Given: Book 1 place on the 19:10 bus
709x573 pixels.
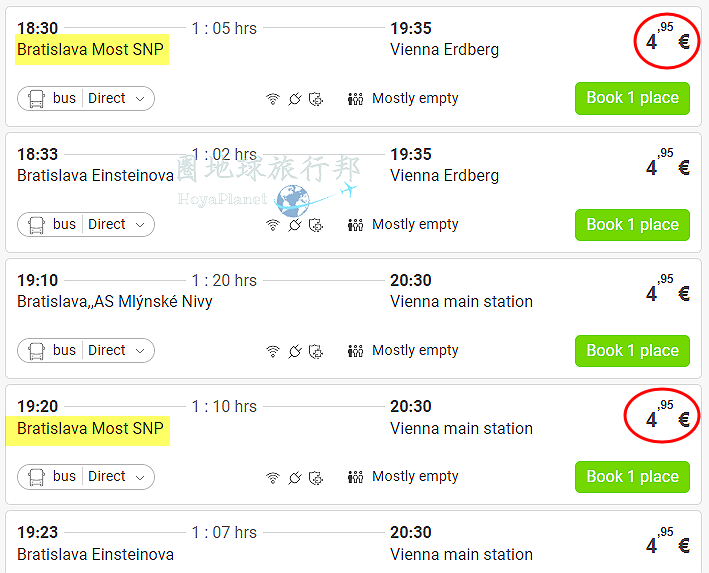Looking at the screenshot, I should [x=632, y=350].
